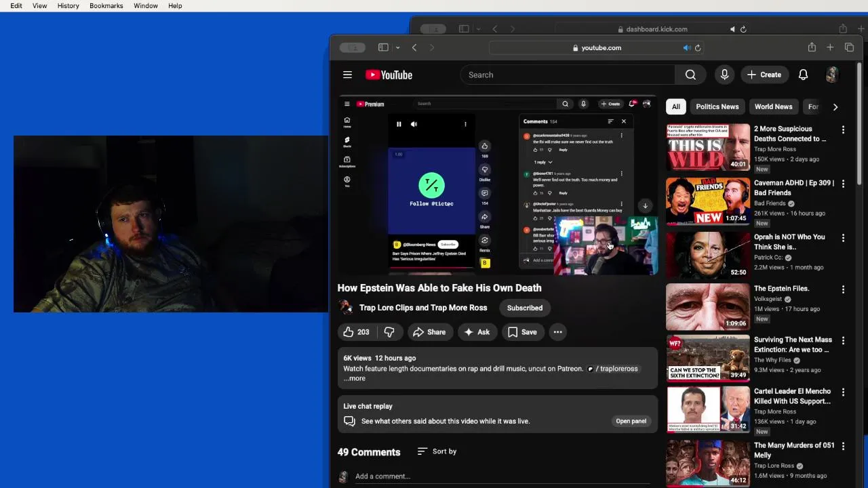
Task: Click the YouTube logo
Action: coord(389,75)
